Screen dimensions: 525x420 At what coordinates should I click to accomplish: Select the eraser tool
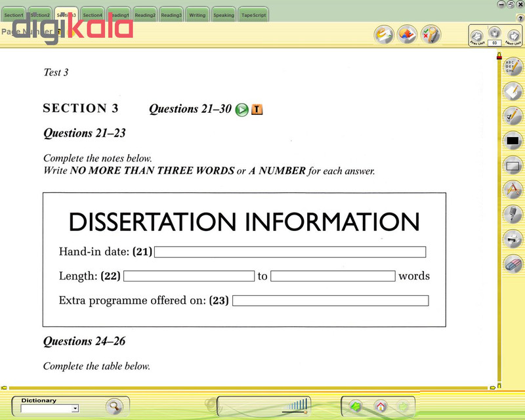(x=513, y=264)
